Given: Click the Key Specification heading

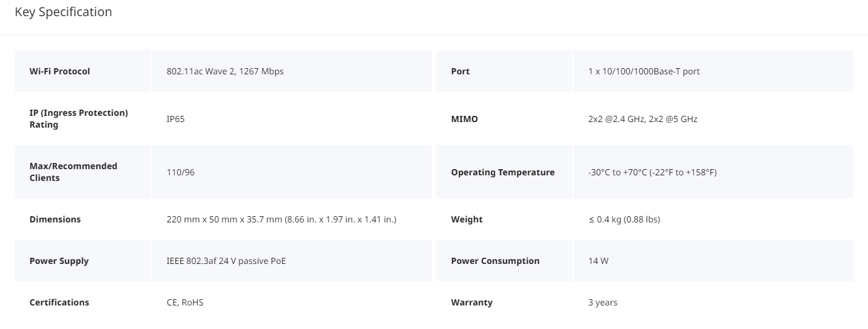Looking at the screenshot, I should coord(63,12).
